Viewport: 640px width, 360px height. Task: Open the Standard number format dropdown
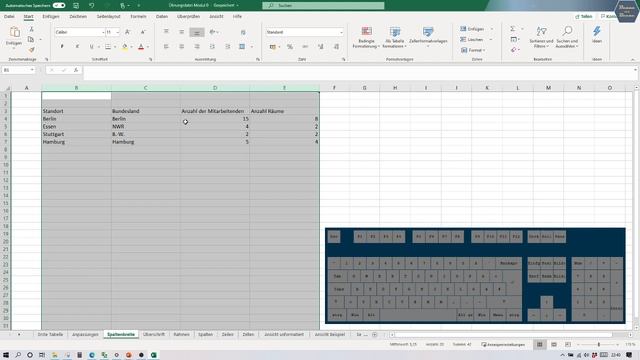click(x=341, y=32)
